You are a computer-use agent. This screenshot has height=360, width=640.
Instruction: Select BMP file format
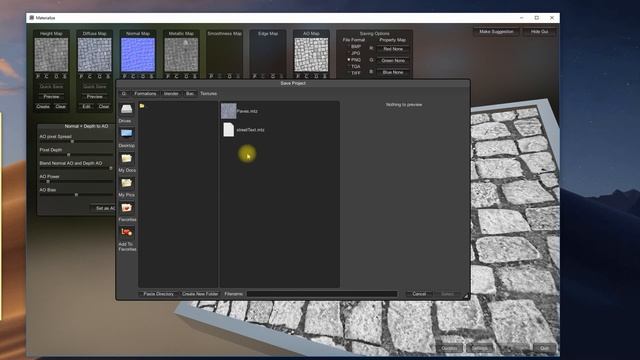pyautogui.click(x=354, y=47)
